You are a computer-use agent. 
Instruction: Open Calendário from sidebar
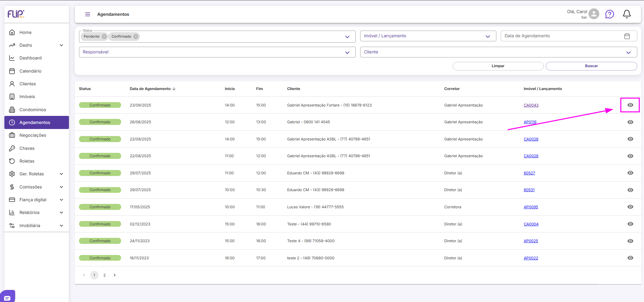[36, 71]
